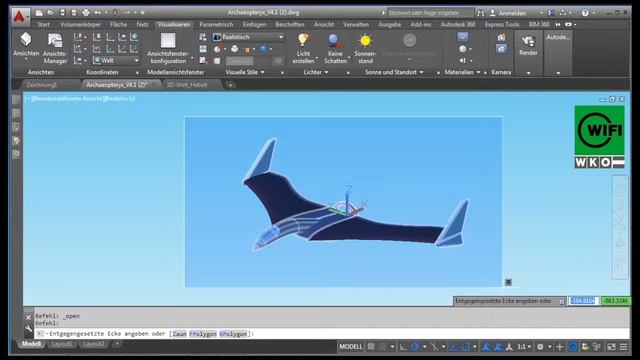
Task: Click the Render teapot button
Action: (x=528, y=45)
